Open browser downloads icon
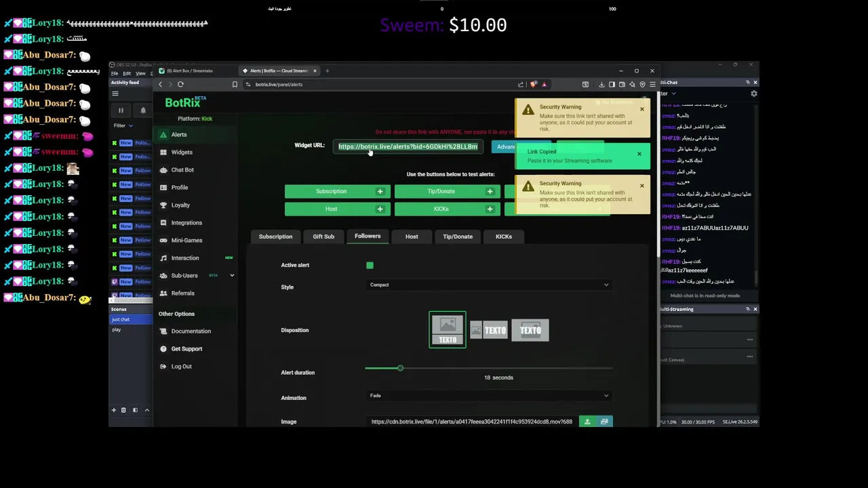Screen dimensions: 868x488 (601, 85)
